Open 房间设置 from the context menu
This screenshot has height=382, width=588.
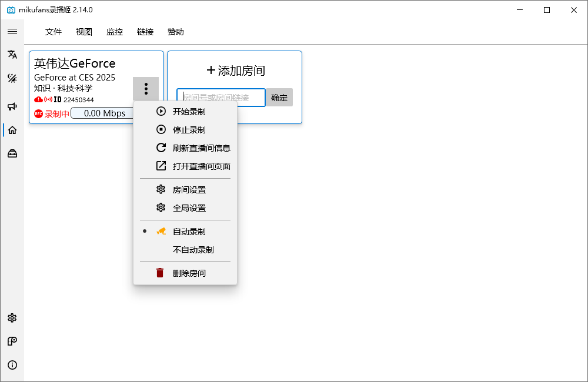pyautogui.click(x=185, y=190)
